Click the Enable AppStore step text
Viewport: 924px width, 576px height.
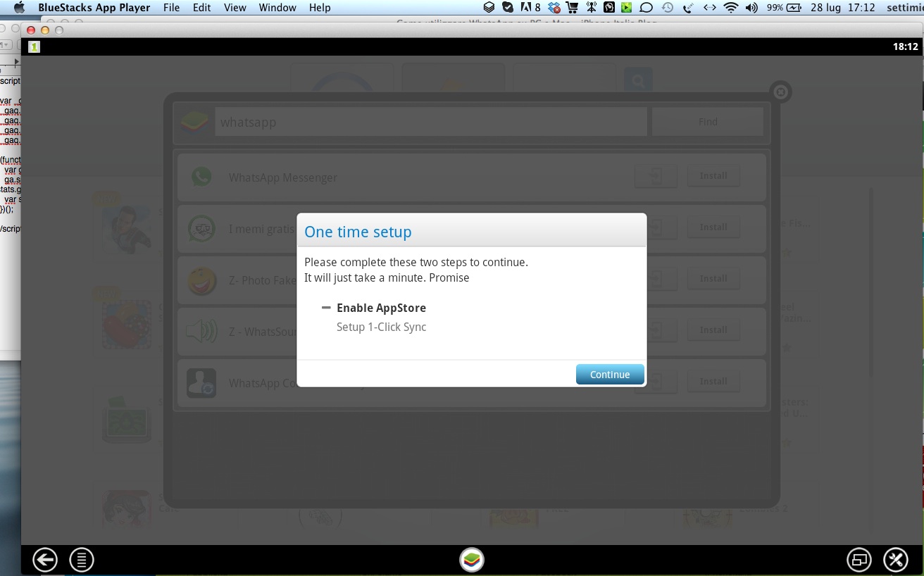381,308
